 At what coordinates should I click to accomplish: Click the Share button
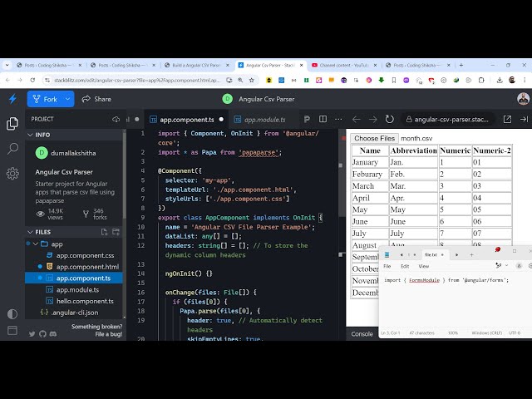pyautogui.click(x=96, y=99)
